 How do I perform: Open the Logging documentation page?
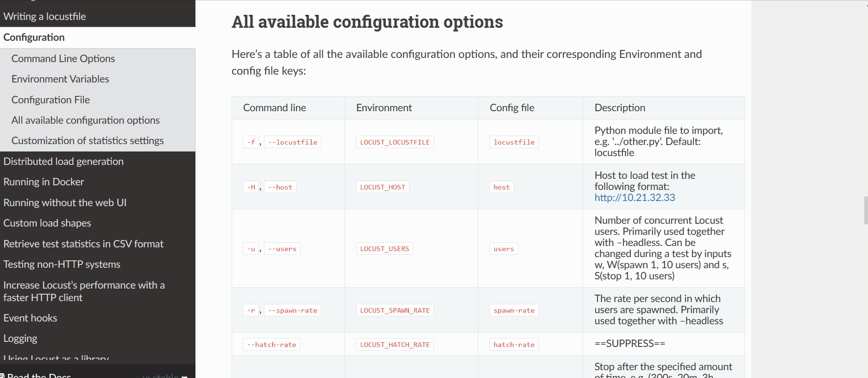(20, 339)
